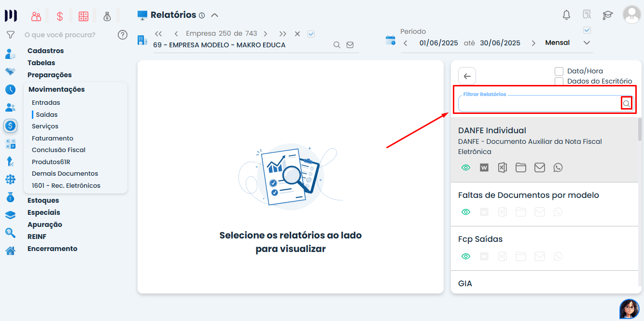Open the dollar financial module icon
Screen dimensions: 644x321
click(59, 16)
